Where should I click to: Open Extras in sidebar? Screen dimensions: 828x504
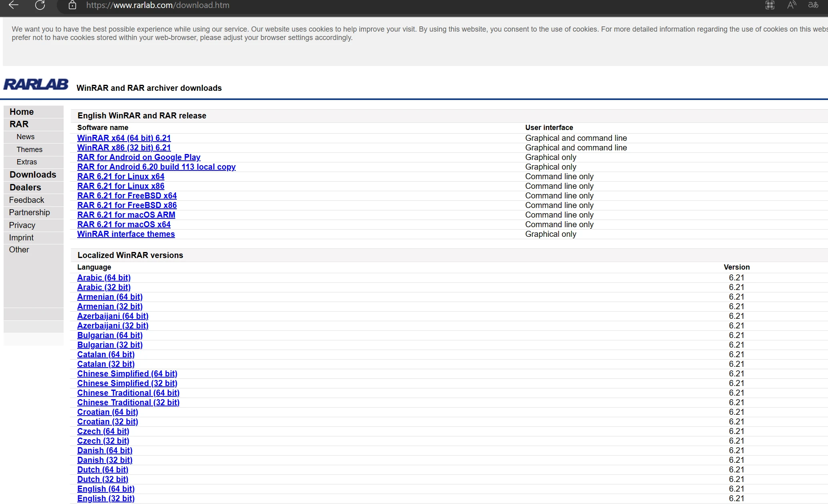[x=27, y=162]
